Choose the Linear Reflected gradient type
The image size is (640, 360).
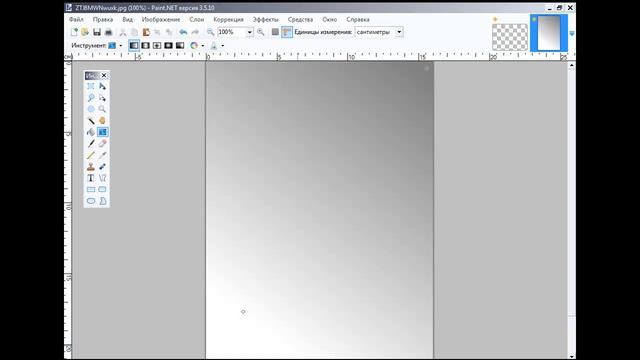click(145, 45)
